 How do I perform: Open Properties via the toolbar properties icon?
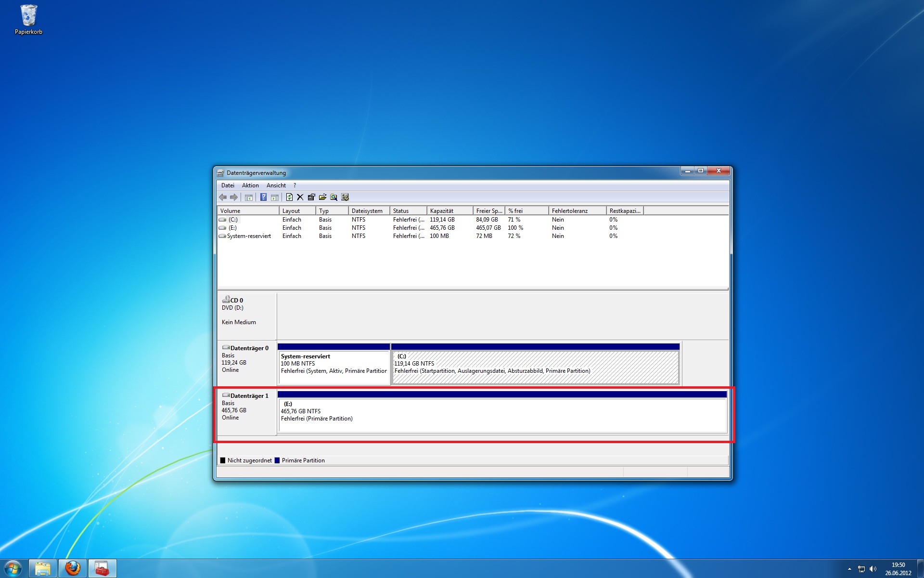tap(311, 197)
